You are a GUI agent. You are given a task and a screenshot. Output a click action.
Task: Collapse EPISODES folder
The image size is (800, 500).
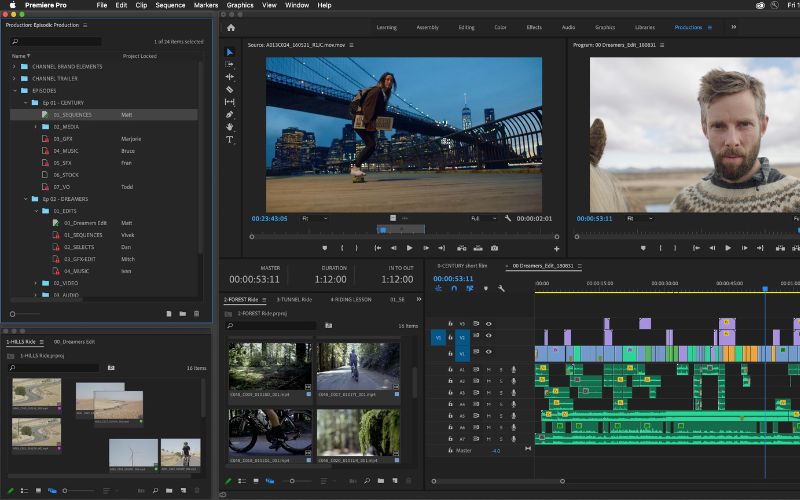14,90
